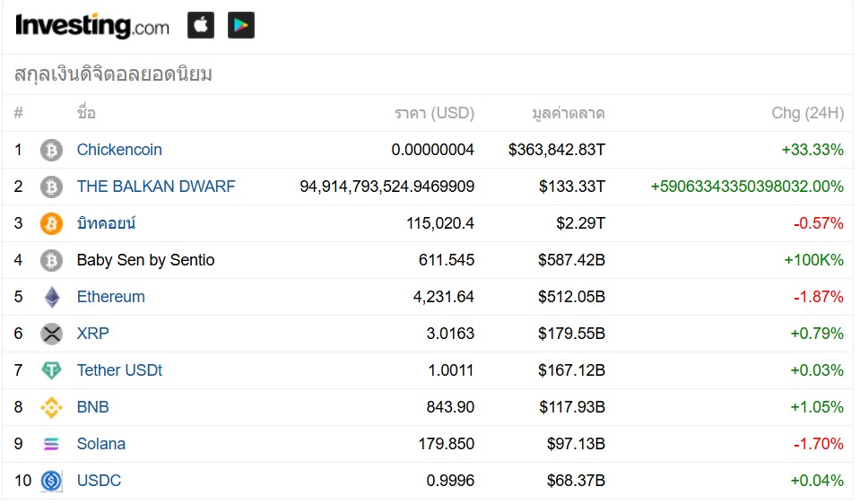Click market cap $2.29T
The image size is (860, 504).
tap(581, 223)
